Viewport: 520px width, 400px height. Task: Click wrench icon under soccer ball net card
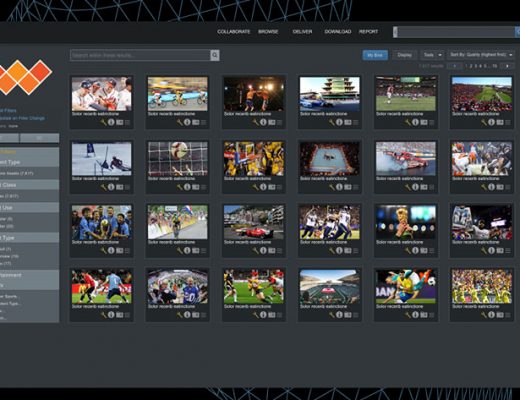(x=180, y=187)
